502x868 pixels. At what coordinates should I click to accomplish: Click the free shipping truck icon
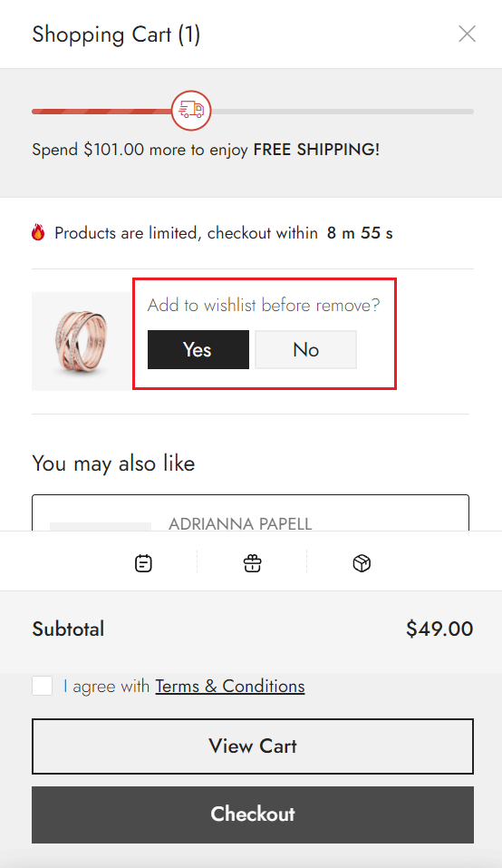191,110
